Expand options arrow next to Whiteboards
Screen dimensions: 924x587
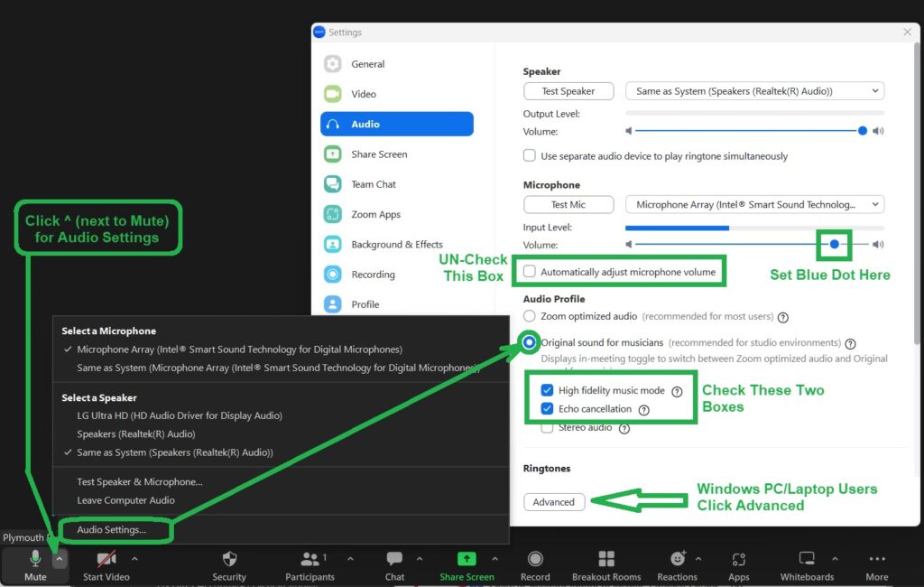click(835, 558)
